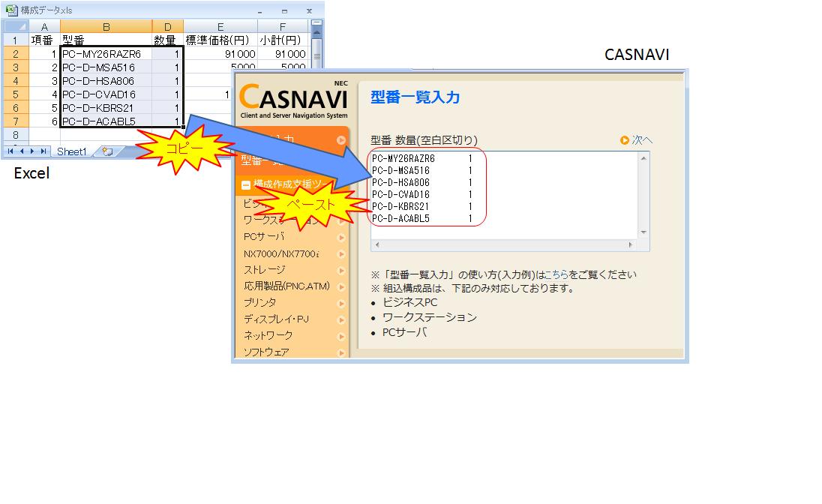The width and height of the screenshot is (822, 504).
Task: Click cell PC-D-KBRS21 in Excel
Action: [106, 108]
